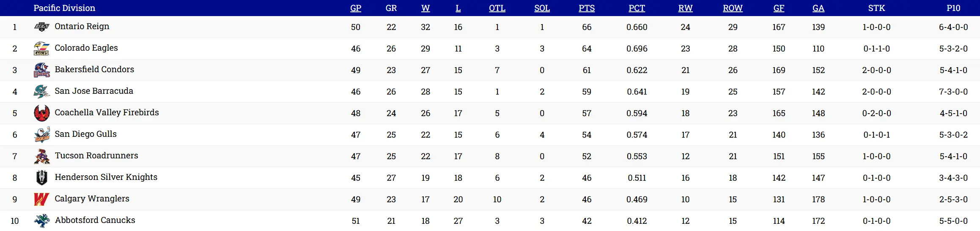980x231 pixels.
Task: Click the Henderson Silver Knights logo
Action: click(x=41, y=178)
